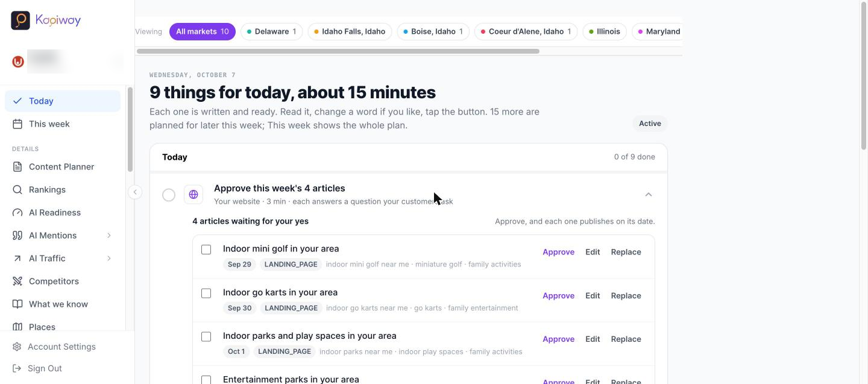Replace the Indoor parks and play spaces article
This screenshot has height=384, width=868.
coord(626,339)
